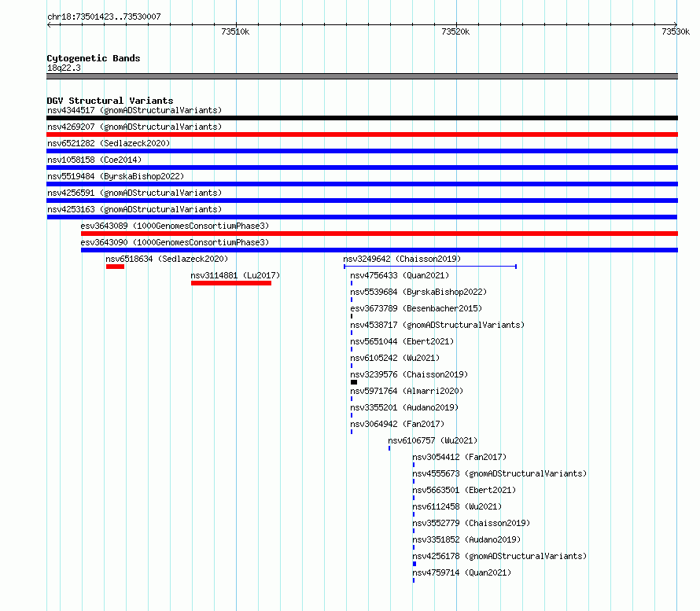Click the red nsv3114881 Lu2017 bar
This screenshot has height=611, width=700.
click(231, 283)
